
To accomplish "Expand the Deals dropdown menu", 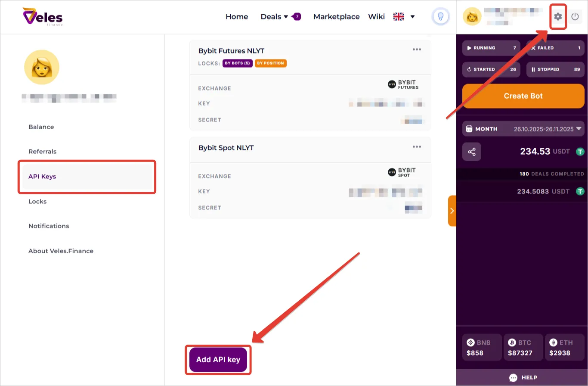I will pyautogui.click(x=274, y=17).
